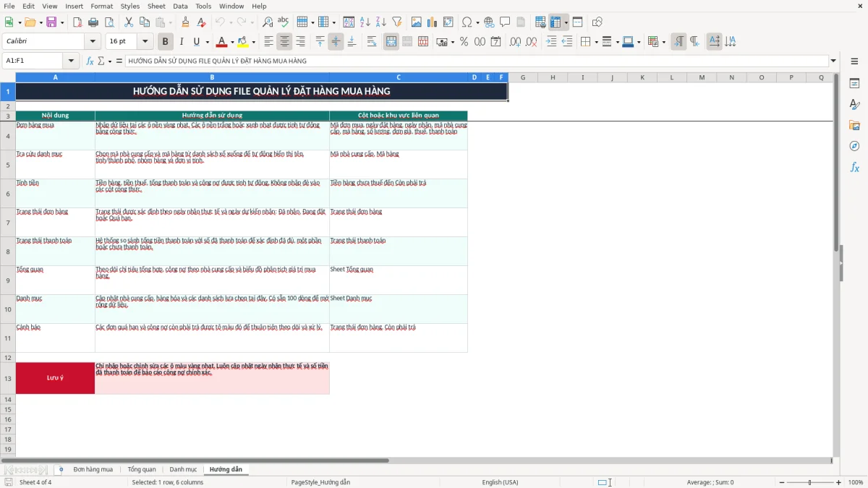Screen dimensions: 868x488
Task: Click column G header
Action: coord(523,77)
